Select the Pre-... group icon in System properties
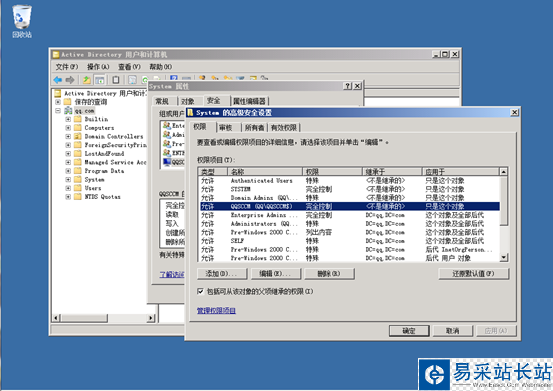The image size is (553, 391). [x=167, y=144]
